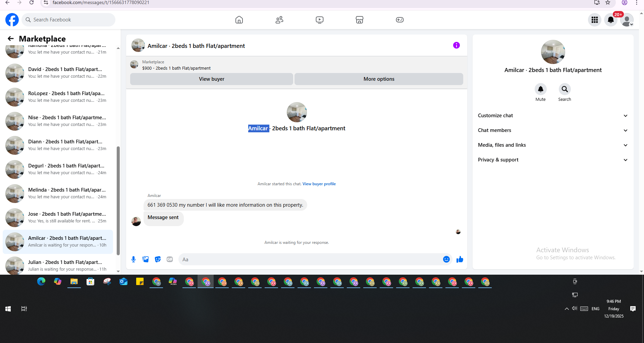This screenshot has height=343, width=644.
Task: Reload the page with the browser refresh button
Action: (32, 3)
